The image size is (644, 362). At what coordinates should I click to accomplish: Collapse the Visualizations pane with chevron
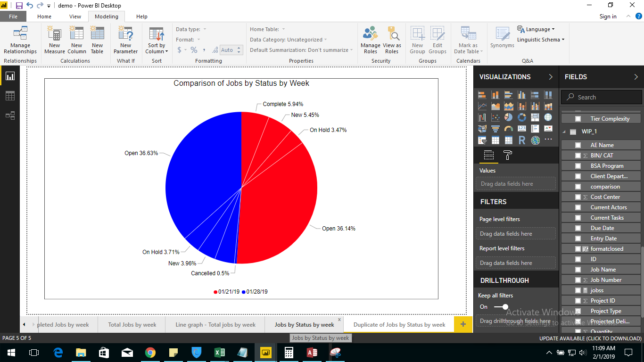(551, 77)
